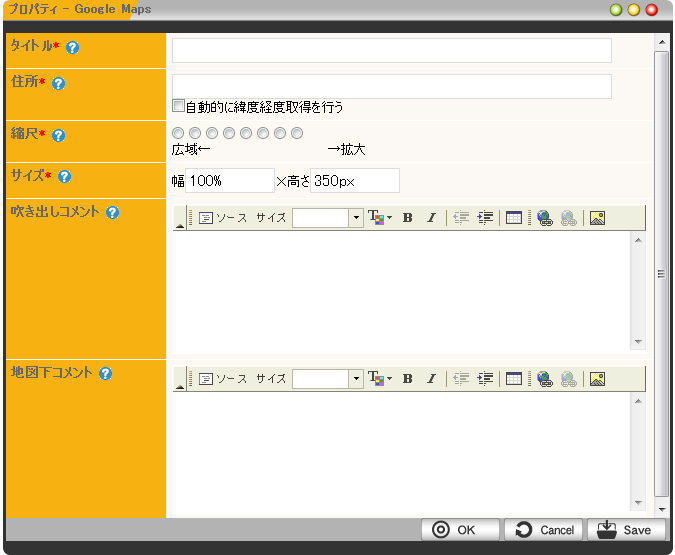The width and height of the screenshot is (675, 555).
Task: Apply bold in 吹き出しコメント editor
Action: (x=407, y=218)
